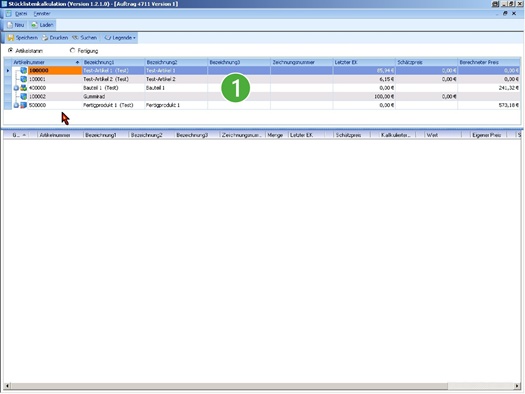This screenshot has height=394, width=525.
Task: Click the horizontal scrollbar right arrow
Action: click(517, 386)
